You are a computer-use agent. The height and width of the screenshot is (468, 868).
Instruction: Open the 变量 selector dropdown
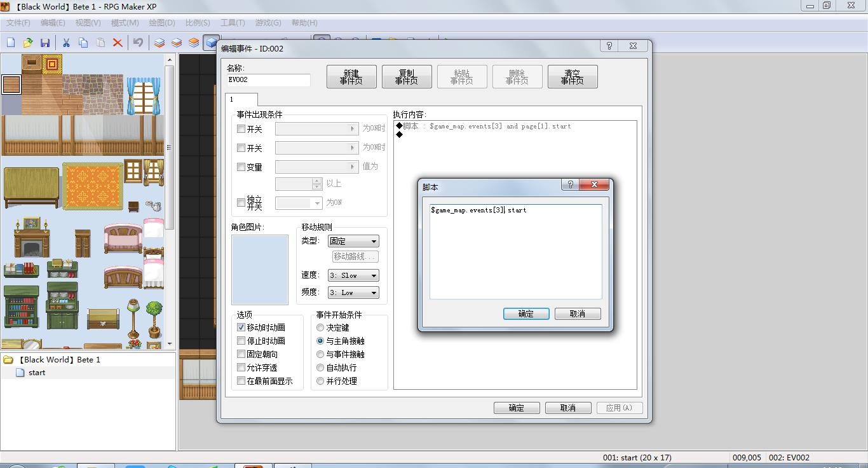316,167
